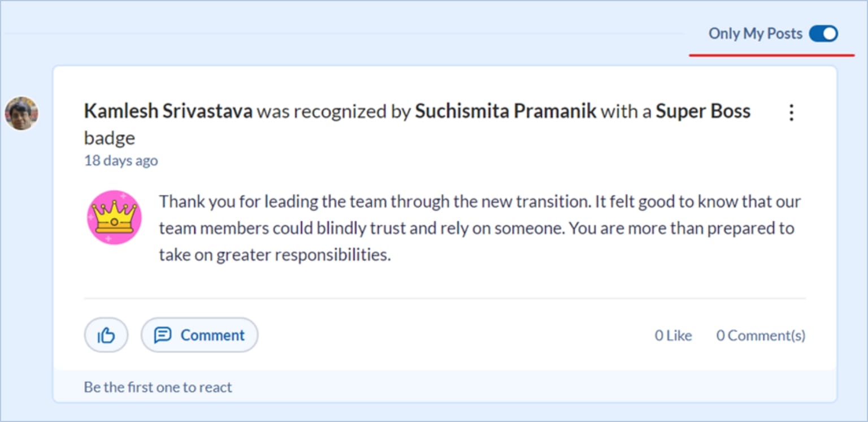View the 0 Like count
The height and width of the screenshot is (422, 868).
672,335
